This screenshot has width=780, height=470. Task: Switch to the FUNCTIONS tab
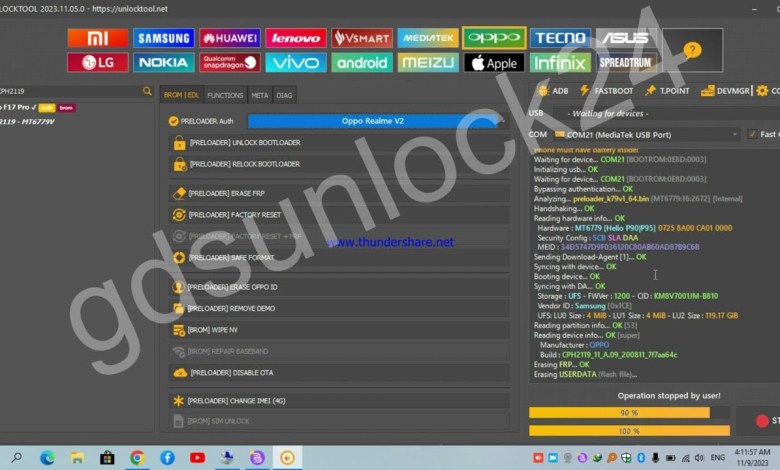[x=225, y=95]
